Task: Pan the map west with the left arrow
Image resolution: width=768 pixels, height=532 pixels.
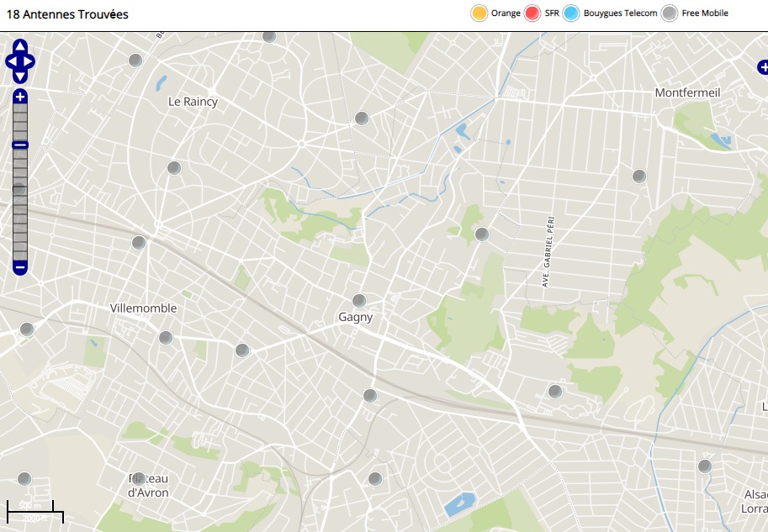Action: click(x=11, y=61)
